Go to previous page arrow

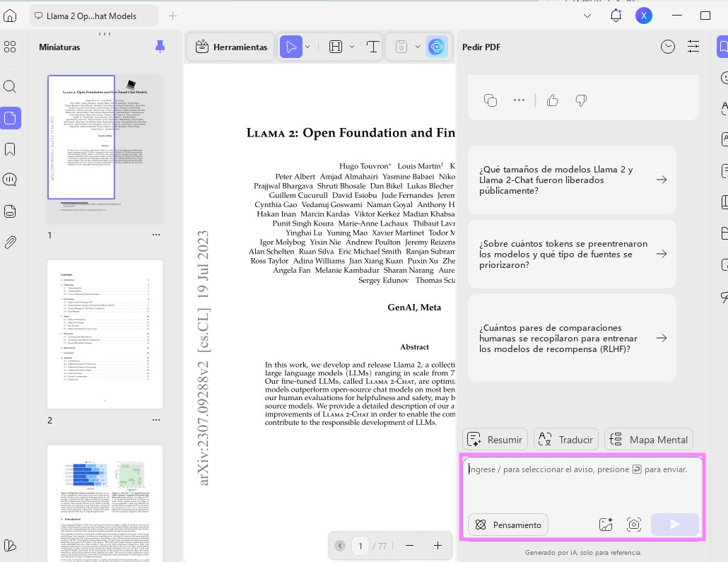click(340, 546)
